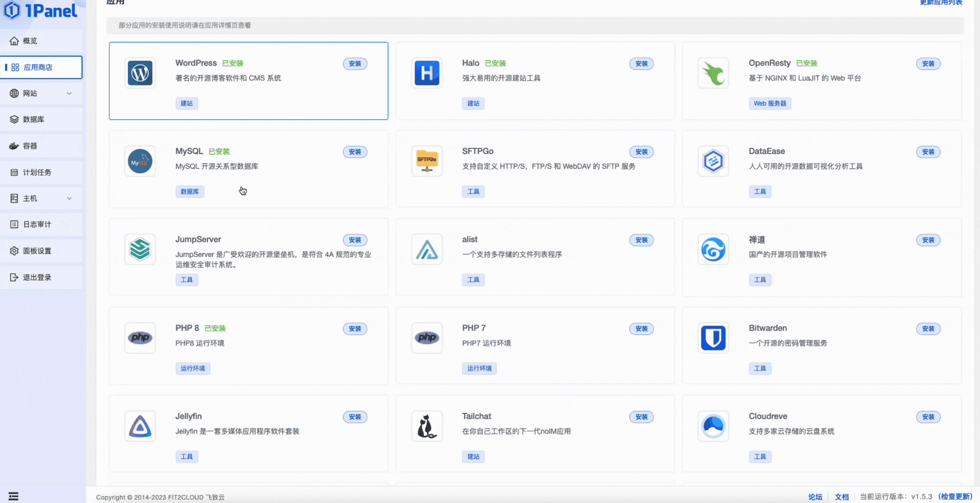Open 面板设置 from the sidebar

click(x=37, y=251)
